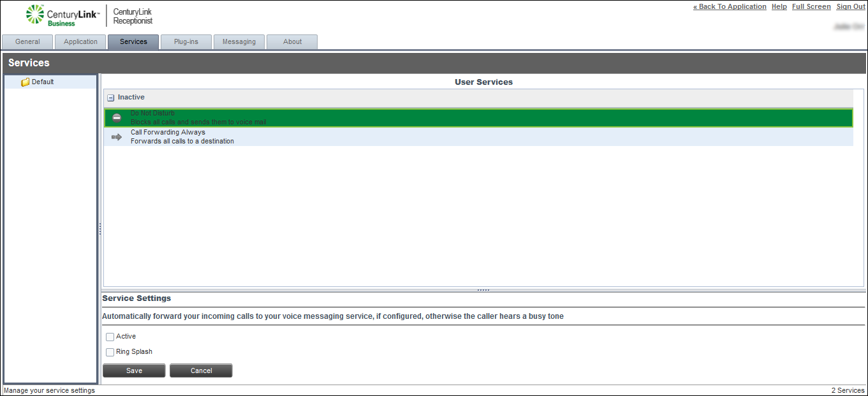Screen dimensions: 868x396
Task: Select the Call Forwarding Always title
Action: [x=168, y=133]
